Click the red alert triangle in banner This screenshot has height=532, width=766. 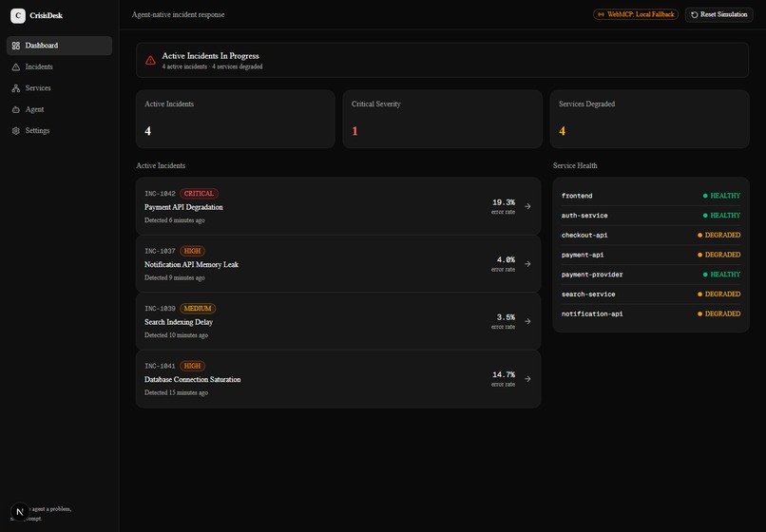(150, 60)
